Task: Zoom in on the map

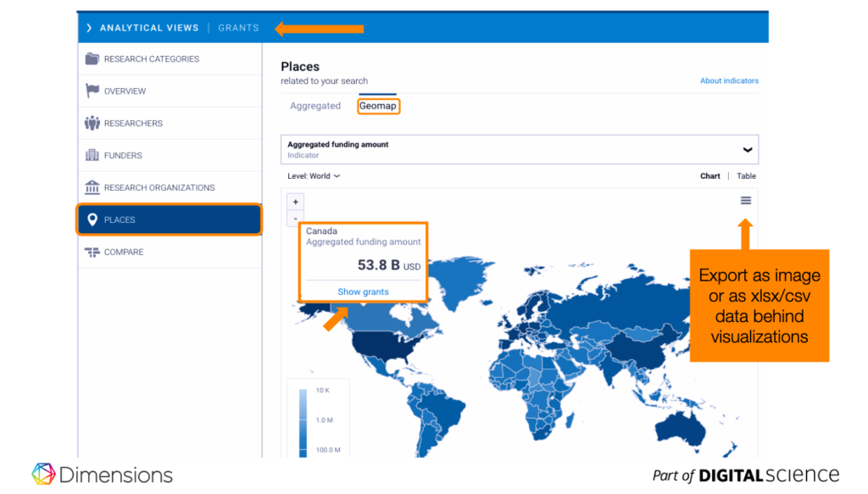Action: pos(296,203)
